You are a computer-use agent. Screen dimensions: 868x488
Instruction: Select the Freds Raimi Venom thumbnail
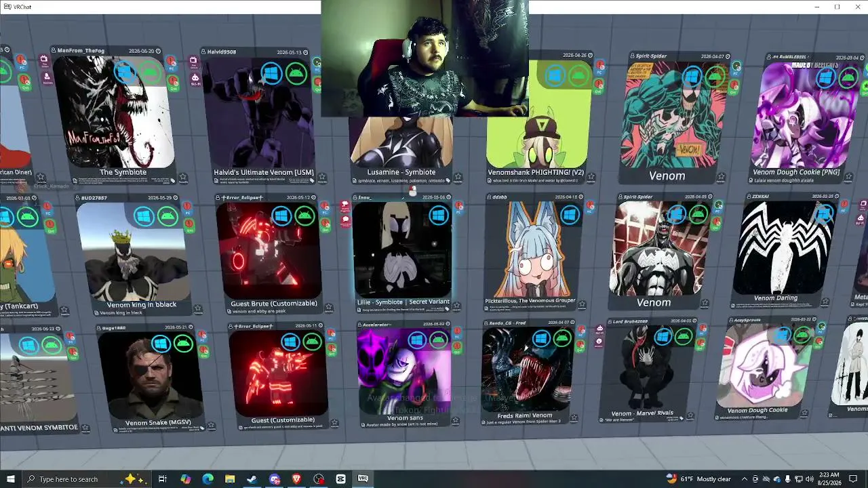(528, 369)
